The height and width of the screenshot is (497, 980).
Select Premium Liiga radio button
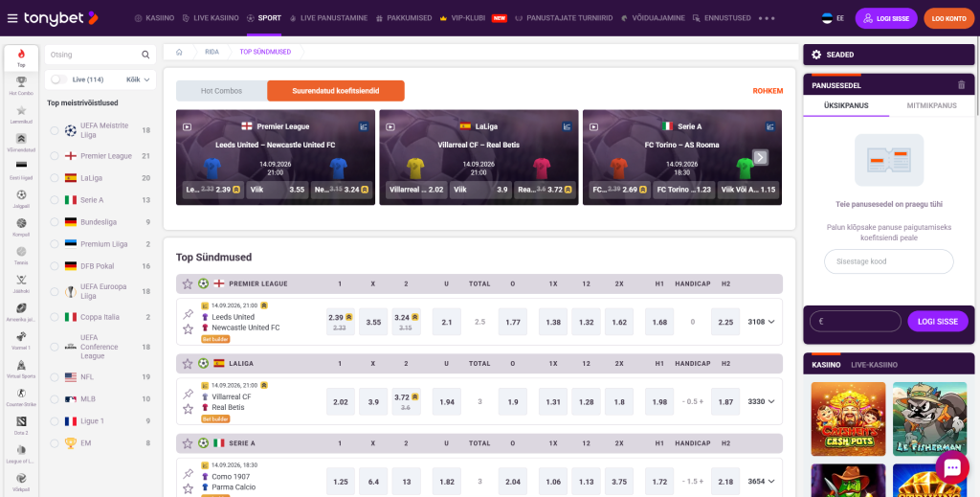(x=55, y=244)
